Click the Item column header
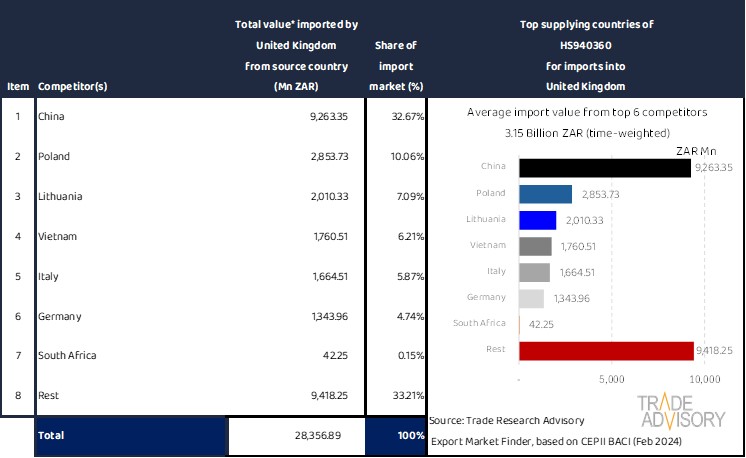 (17, 86)
